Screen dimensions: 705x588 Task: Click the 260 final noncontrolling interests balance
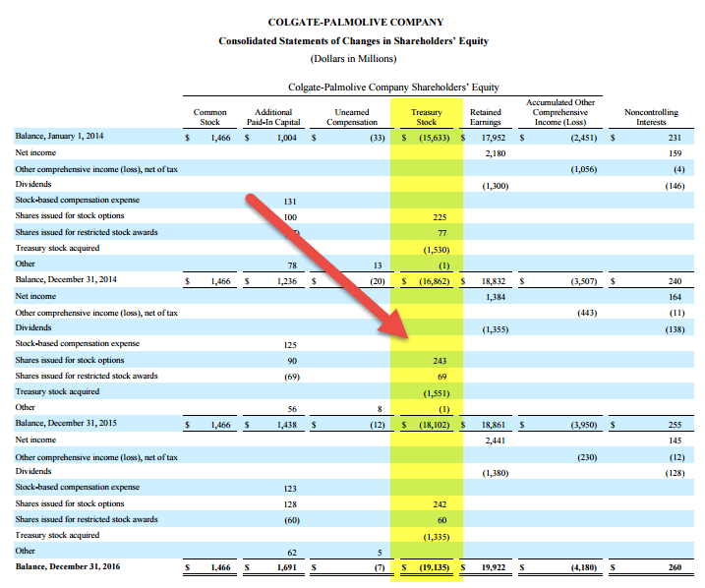coord(675,567)
